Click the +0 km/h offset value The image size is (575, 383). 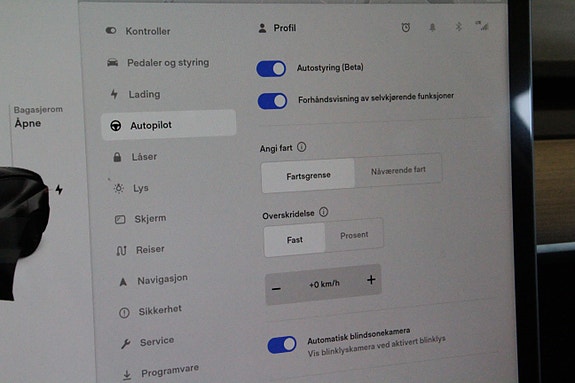pyautogui.click(x=324, y=284)
